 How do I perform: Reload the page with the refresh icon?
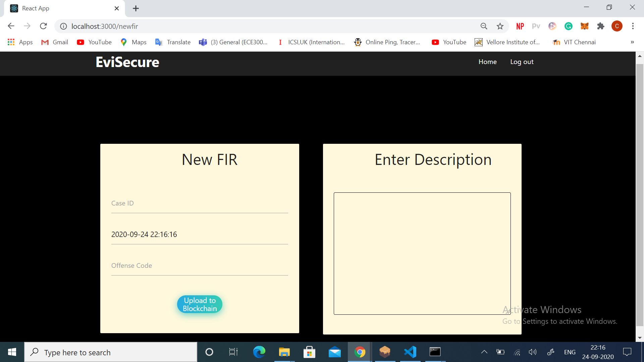tap(43, 26)
